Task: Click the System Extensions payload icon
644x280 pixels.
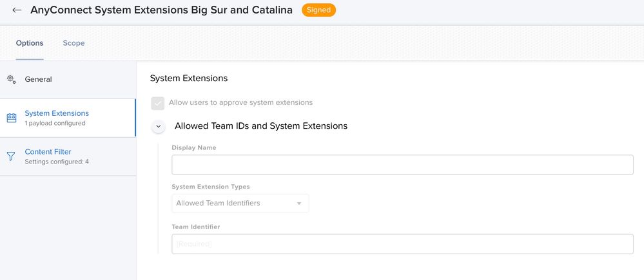Action: click(x=12, y=118)
